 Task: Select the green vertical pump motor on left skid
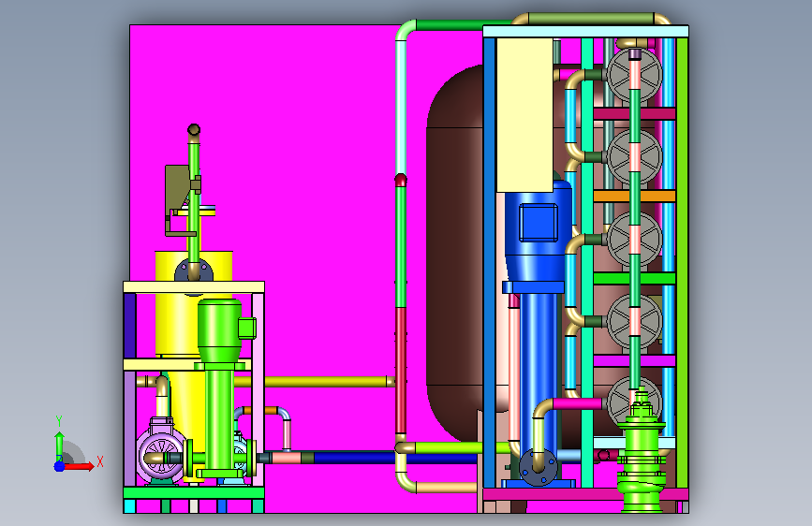coord(219,330)
